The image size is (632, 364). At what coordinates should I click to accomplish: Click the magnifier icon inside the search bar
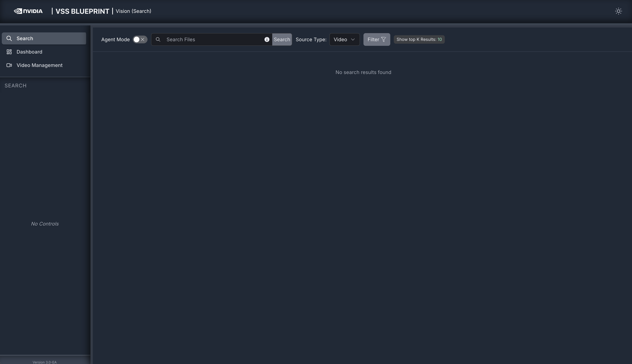pyautogui.click(x=158, y=39)
